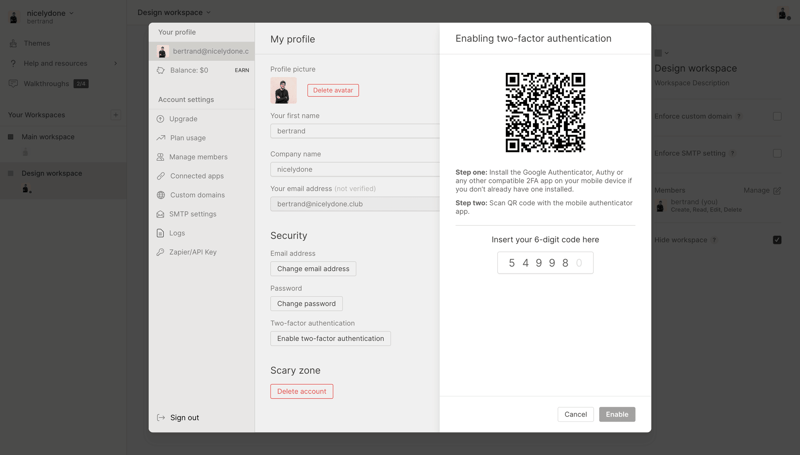The image size is (800, 455).
Task: Click the SMTP settings envelope icon
Action: click(160, 214)
